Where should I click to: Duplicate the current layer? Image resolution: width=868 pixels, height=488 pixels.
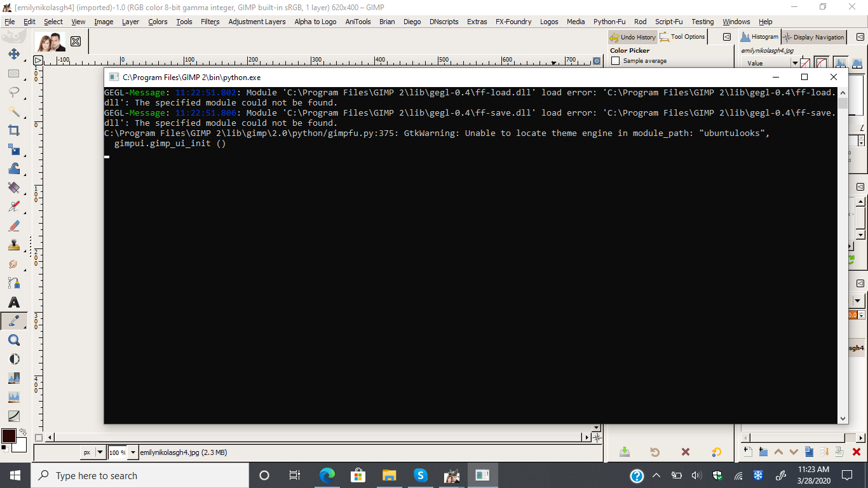click(x=809, y=452)
